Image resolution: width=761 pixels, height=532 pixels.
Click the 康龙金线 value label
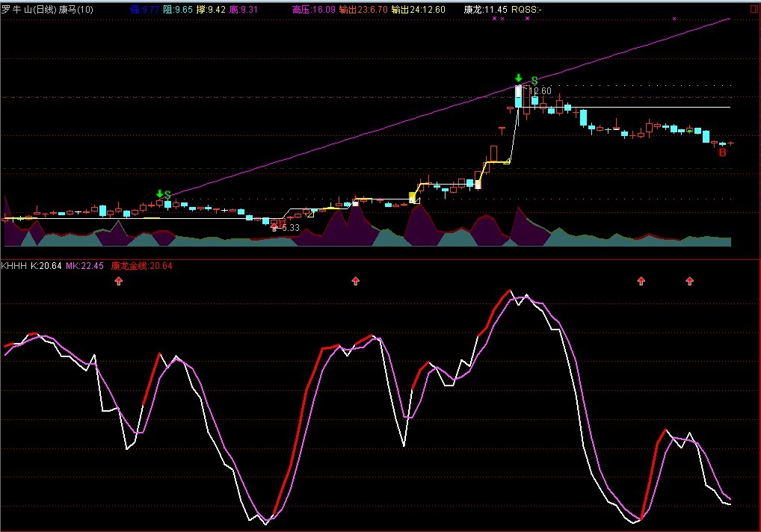[x=142, y=265]
